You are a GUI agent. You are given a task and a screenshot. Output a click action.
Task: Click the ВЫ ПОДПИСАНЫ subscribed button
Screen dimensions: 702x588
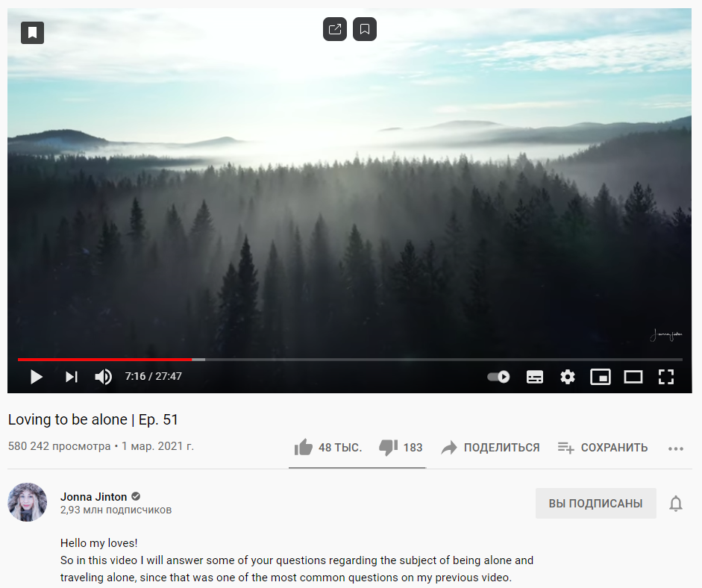[x=595, y=504]
